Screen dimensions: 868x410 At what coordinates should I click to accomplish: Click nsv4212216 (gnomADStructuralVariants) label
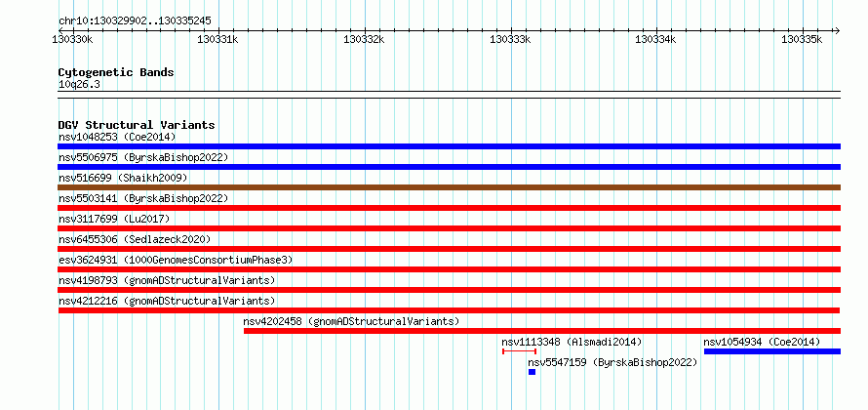167,301
